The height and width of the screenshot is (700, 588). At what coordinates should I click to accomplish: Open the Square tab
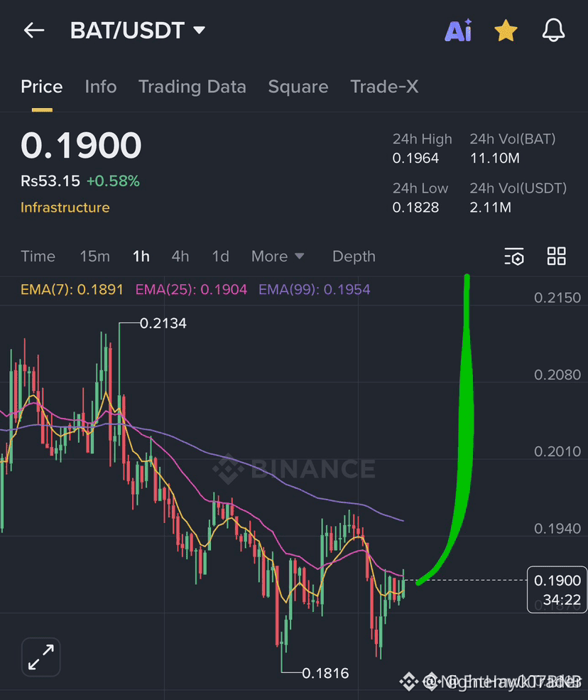click(x=298, y=87)
